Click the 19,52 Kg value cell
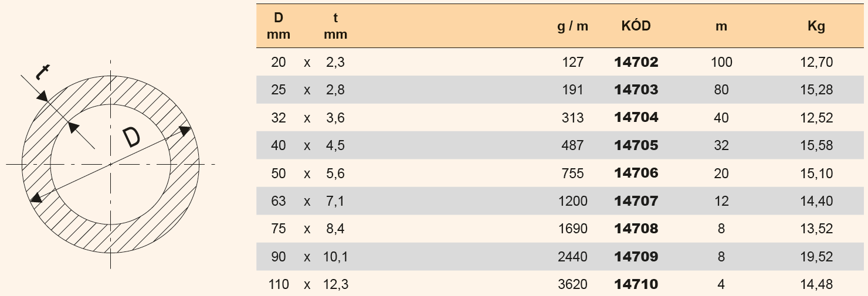Image resolution: width=868 pixels, height=296 pixels. [x=816, y=257]
